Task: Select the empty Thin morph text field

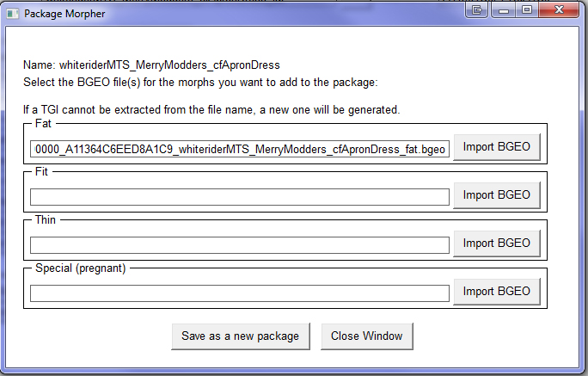Action: (240, 245)
